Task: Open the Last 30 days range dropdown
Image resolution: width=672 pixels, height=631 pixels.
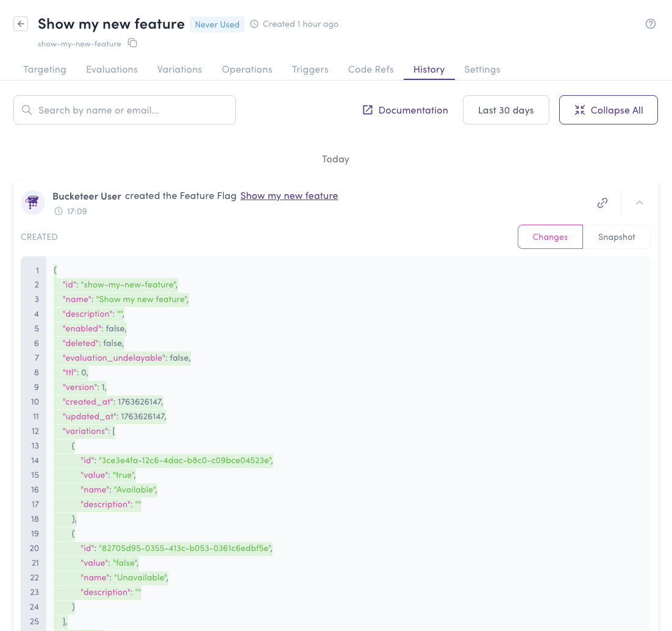Action: [x=506, y=110]
